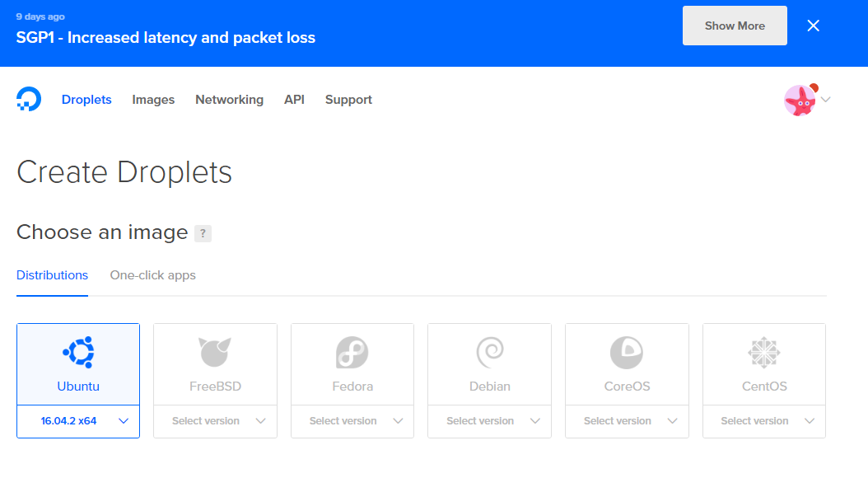Pick the Fedora distribution logo

point(352,353)
